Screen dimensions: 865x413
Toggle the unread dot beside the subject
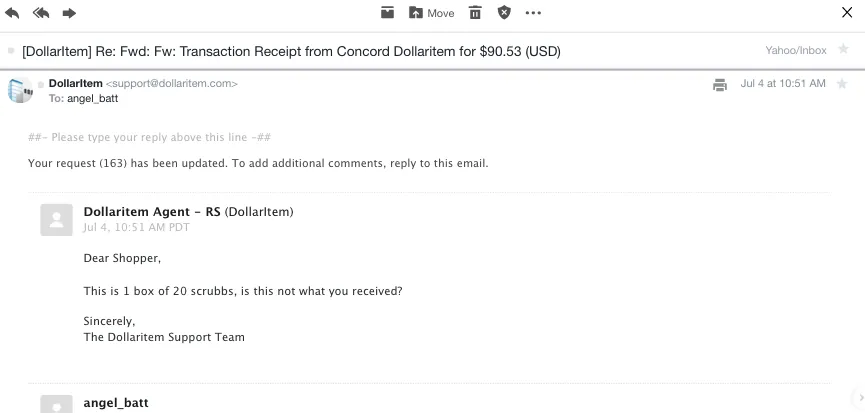(11, 50)
